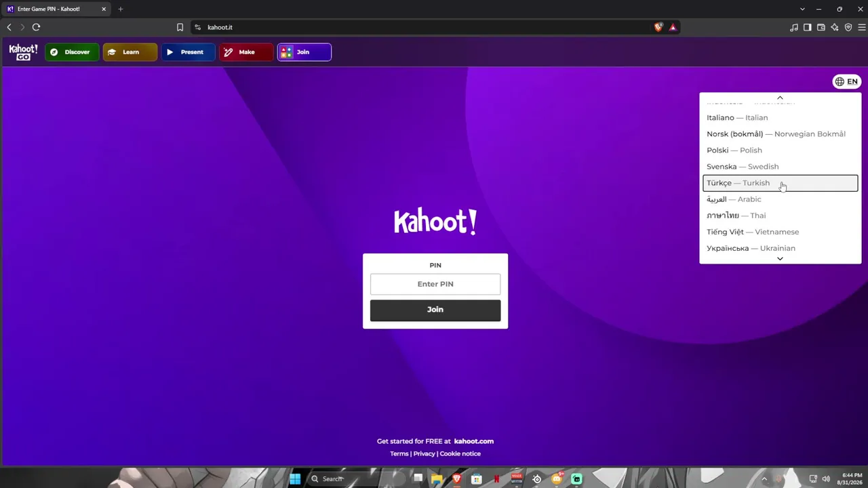Open the Make section
This screenshot has width=868, height=488.
pyautogui.click(x=246, y=52)
